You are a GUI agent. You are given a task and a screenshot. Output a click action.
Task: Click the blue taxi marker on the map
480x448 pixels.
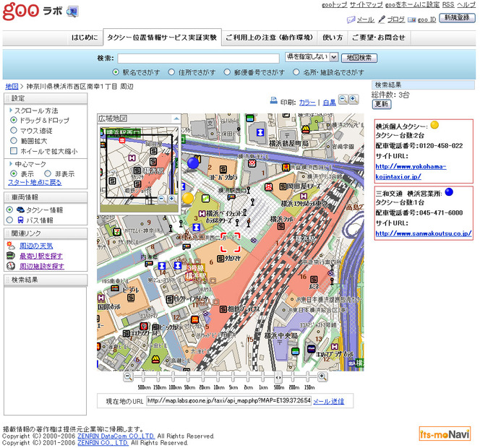tap(193, 163)
